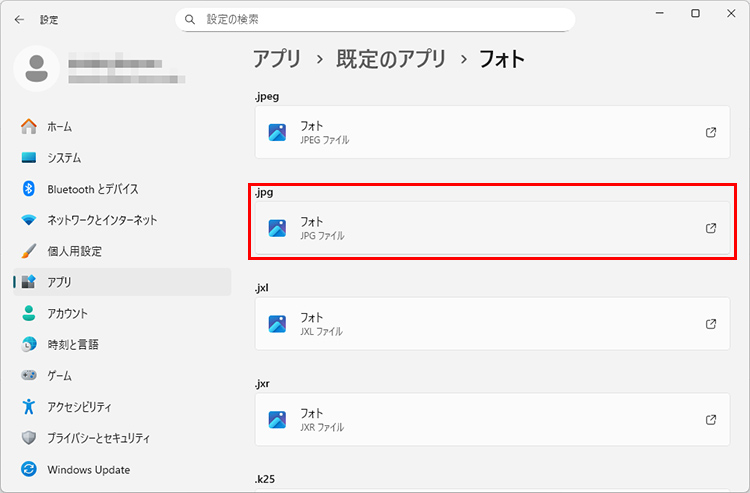
Task: Click the back arrow in the title bar
Action: point(19,19)
